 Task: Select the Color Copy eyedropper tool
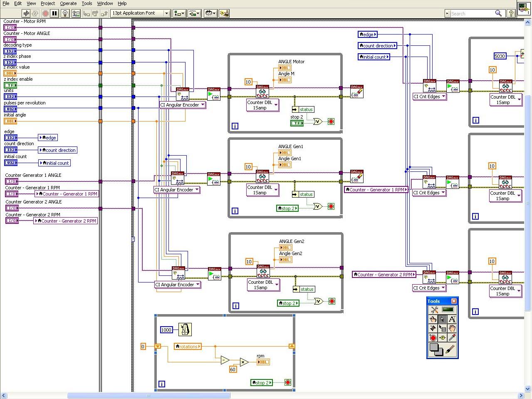pos(452,338)
